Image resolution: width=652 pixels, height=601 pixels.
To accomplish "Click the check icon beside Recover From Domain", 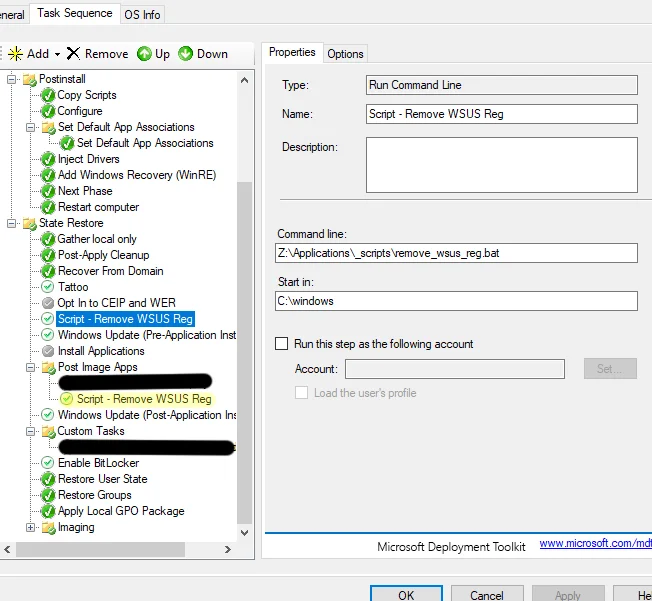I will (x=48, y=271).
